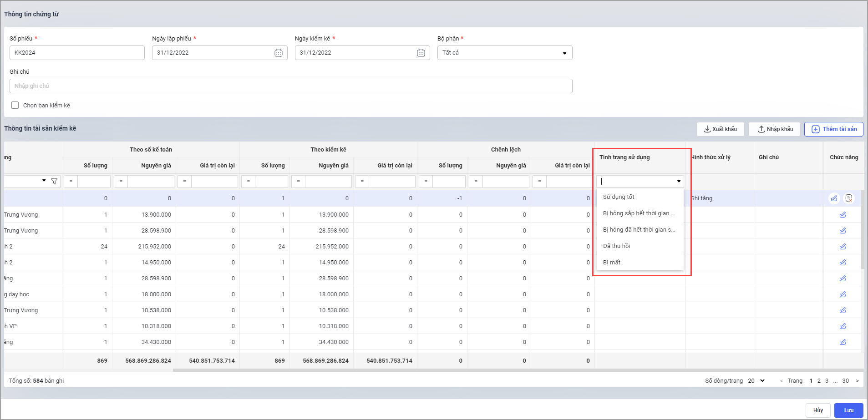
Task: Click the Nhập ghi chú note field
Action: coord(290,86)
